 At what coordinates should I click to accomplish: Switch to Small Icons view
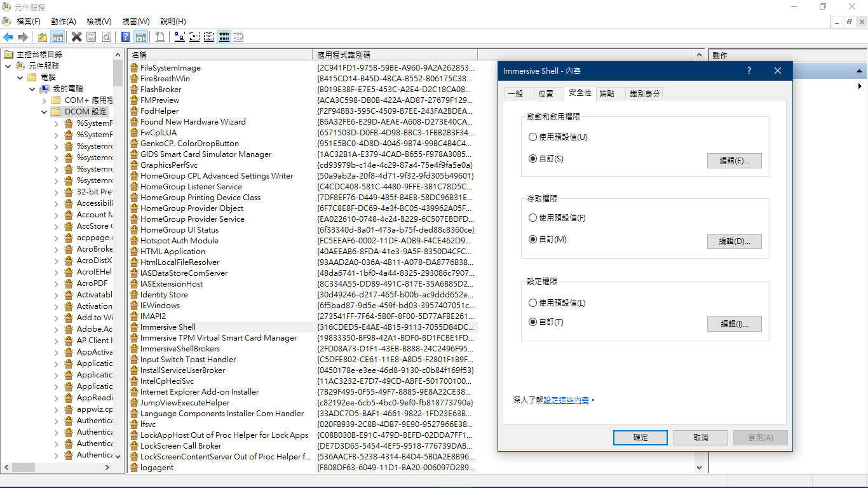(194, 37)
